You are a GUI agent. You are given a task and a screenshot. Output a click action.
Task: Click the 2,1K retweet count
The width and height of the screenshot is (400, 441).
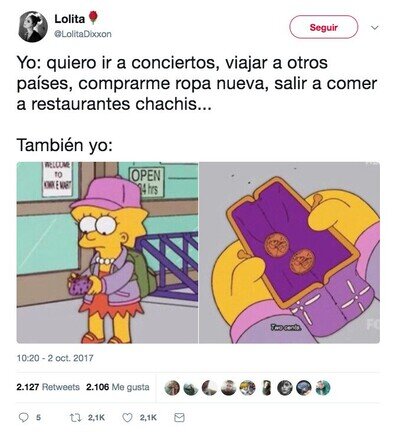pos(96,417)
